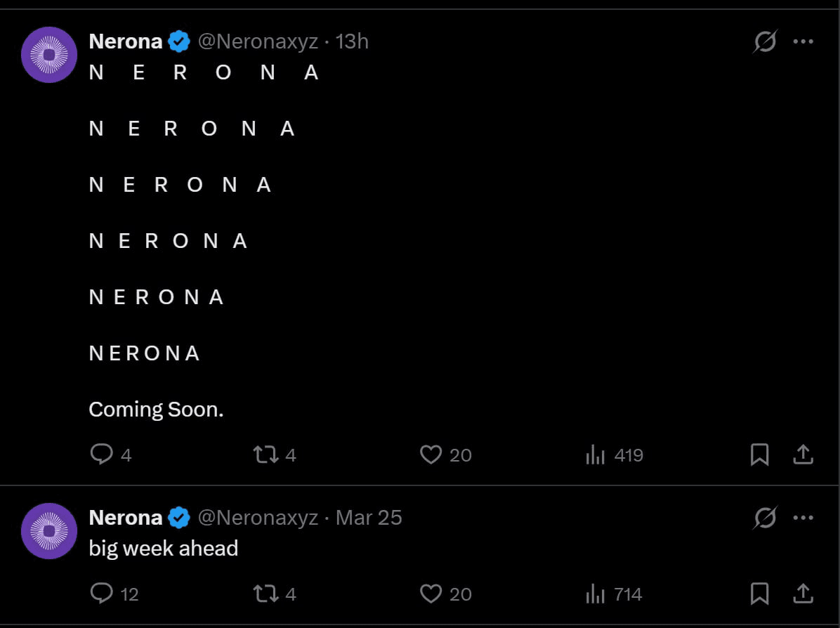Bookmark the "Coming Soon" post
This screenshot has width=840, height=628.
(x=759, y=454)
